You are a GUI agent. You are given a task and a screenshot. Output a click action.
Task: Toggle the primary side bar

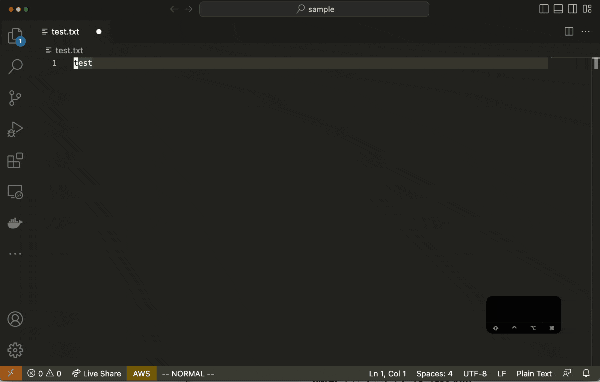pyautogui.click(x=544, y=9)
